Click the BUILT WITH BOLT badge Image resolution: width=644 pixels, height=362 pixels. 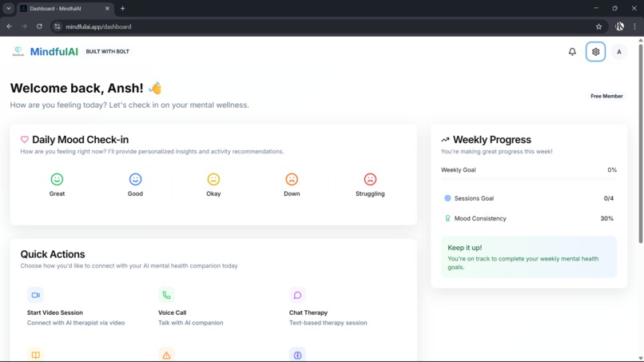(108, 52)
